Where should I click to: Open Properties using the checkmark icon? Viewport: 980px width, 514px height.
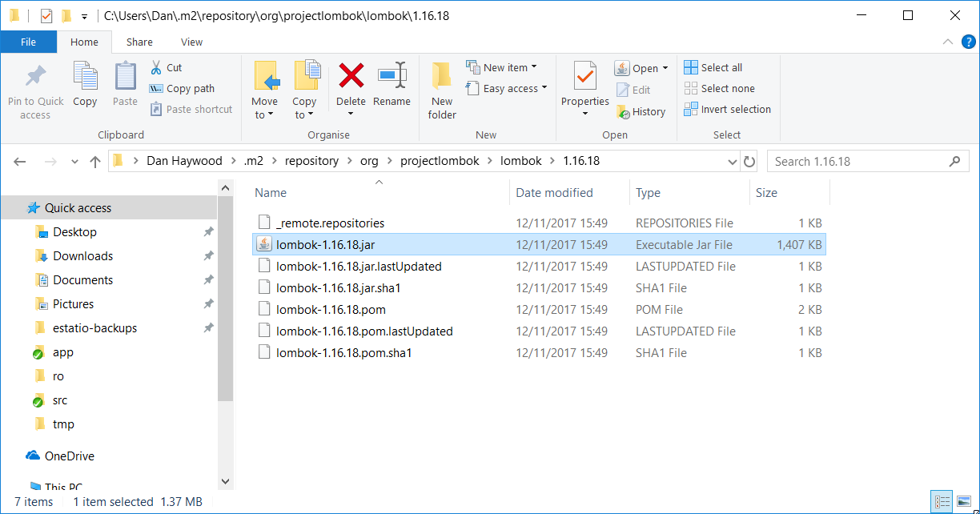[584, 77]
